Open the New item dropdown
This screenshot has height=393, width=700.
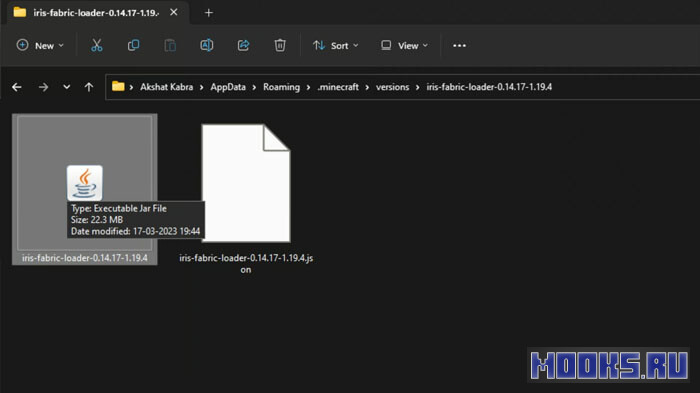(40, 46)
